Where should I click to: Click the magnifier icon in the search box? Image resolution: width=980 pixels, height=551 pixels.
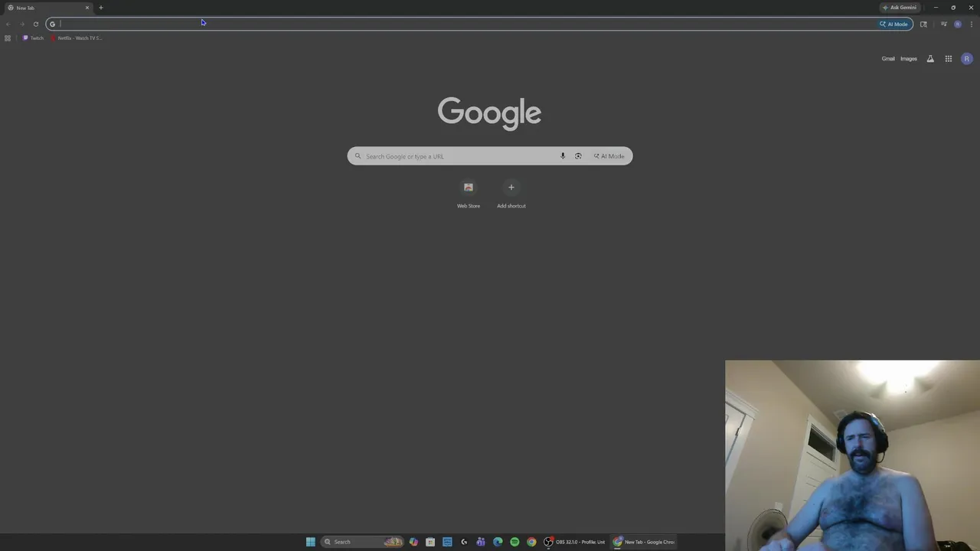358,156
